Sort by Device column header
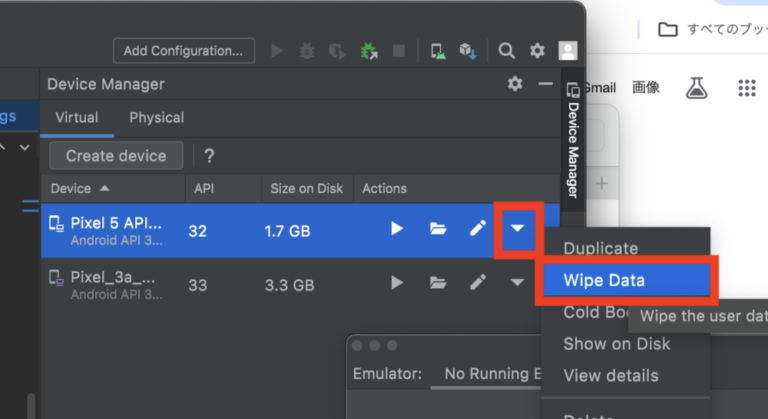 80,188
